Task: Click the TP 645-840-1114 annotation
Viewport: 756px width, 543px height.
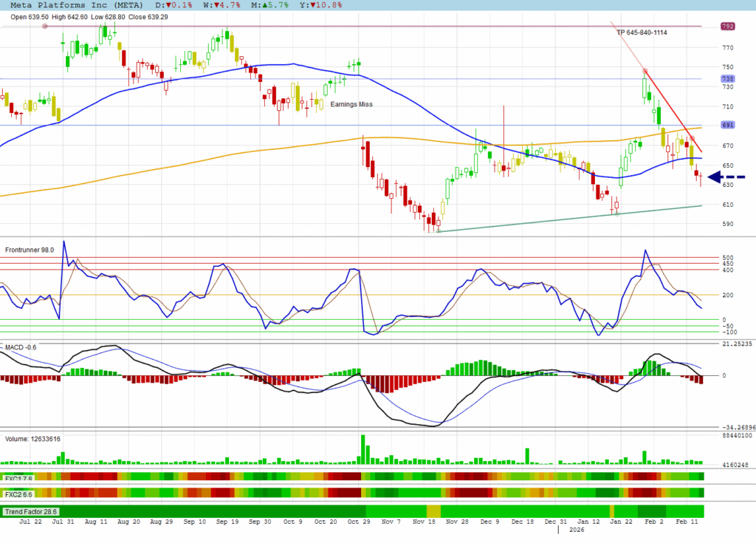Action: pyautogui.click(x=642, y=33)
